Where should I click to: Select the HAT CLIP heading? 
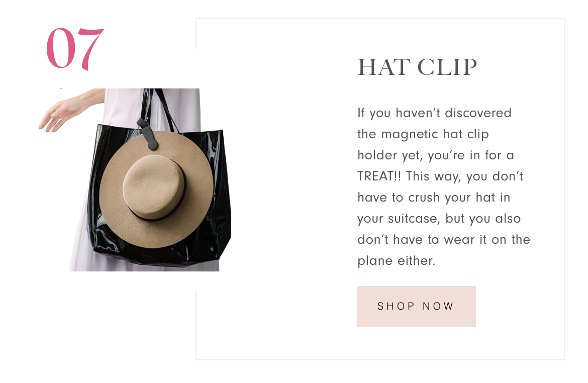coord(417,67)
